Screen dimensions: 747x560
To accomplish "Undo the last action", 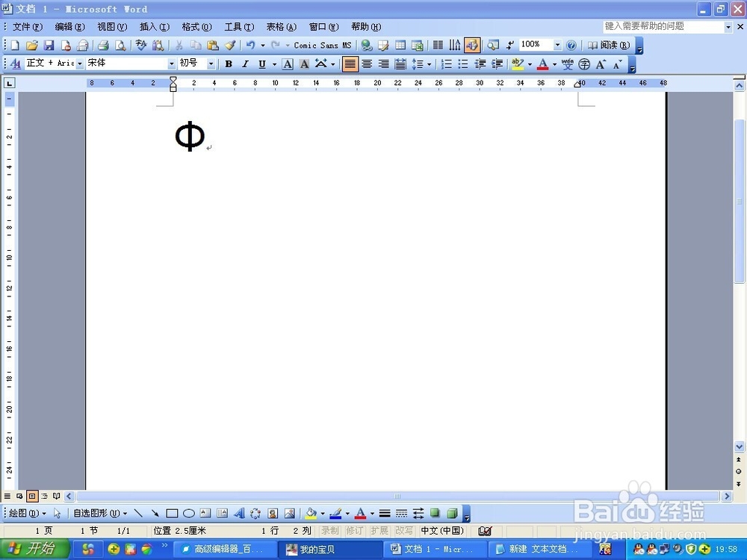I will [x=250, y=46].
